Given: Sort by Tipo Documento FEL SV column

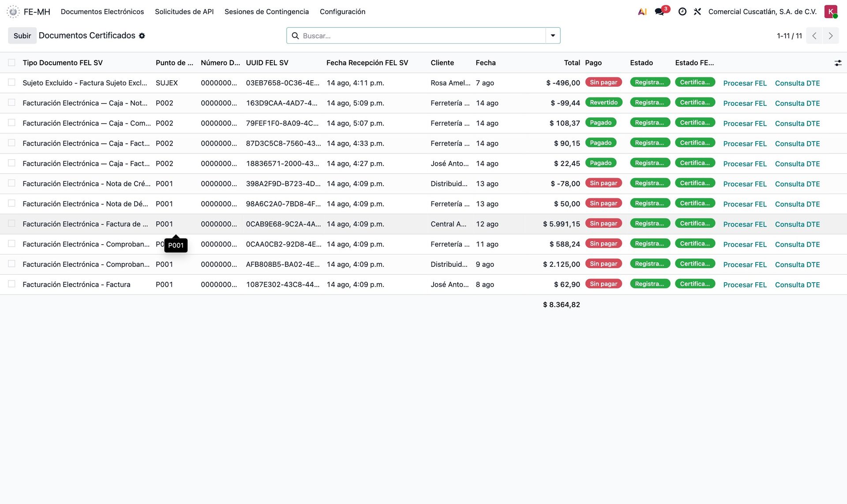Looking at the screenshot, I should (63, 63).
